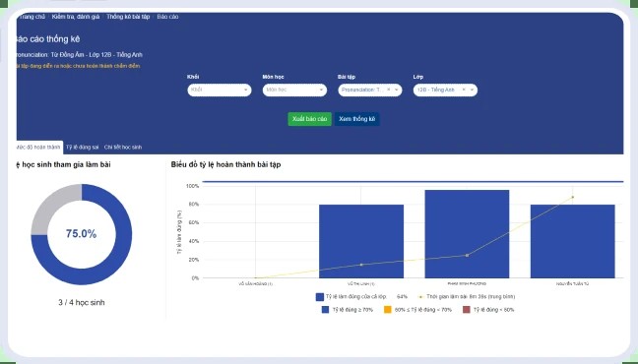This screenshot has height=364, width=638.
Task: Click the blue Tỷ lệ đúng ≥ 70% legend swatch
Action: coord(325,310)
